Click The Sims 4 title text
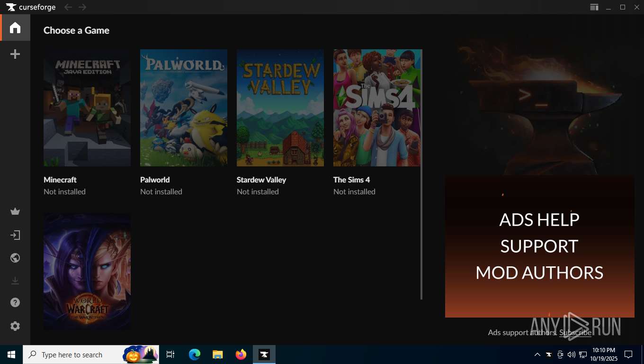Image resolution: width=644 pixels, height=364 pixels. [x=351, y=180]
